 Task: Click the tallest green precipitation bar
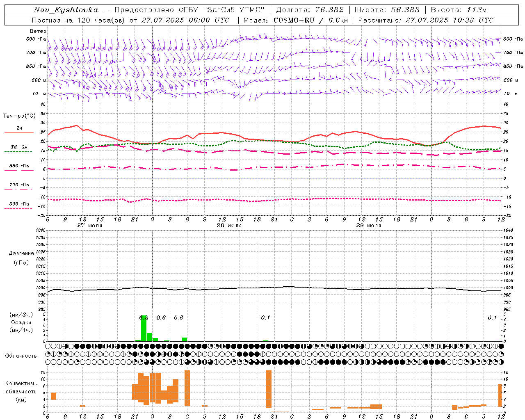coord(144,328)
